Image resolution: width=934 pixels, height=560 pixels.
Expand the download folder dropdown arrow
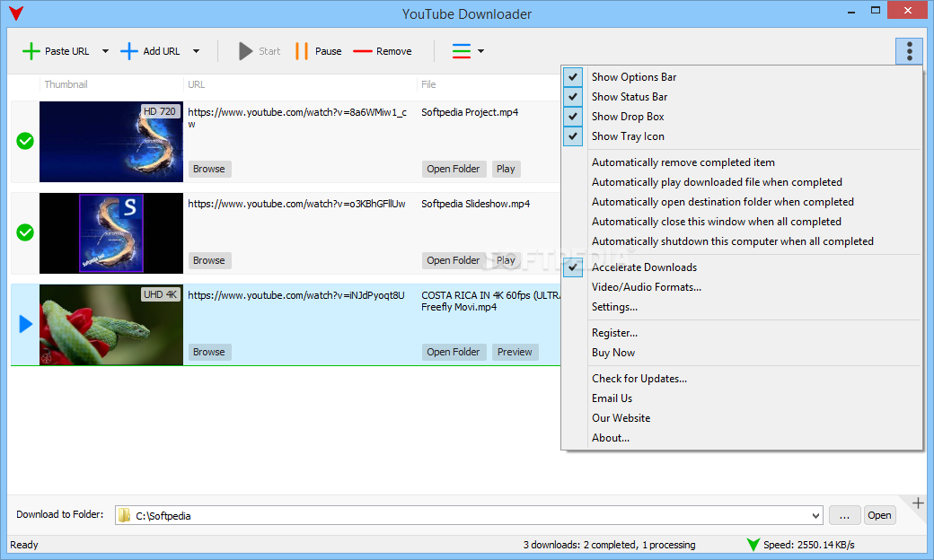[815, 515]
